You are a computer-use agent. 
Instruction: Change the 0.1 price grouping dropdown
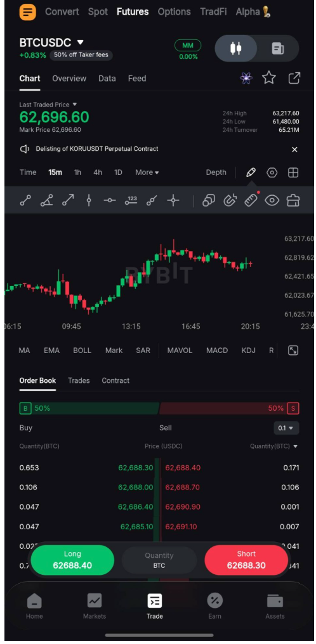click(286, 428)
